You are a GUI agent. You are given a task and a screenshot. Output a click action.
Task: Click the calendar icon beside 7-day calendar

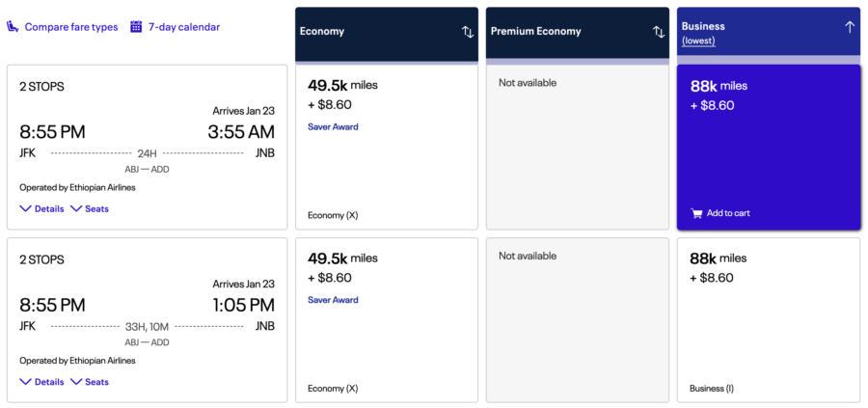pyautogui.click(x=136, y=27)
